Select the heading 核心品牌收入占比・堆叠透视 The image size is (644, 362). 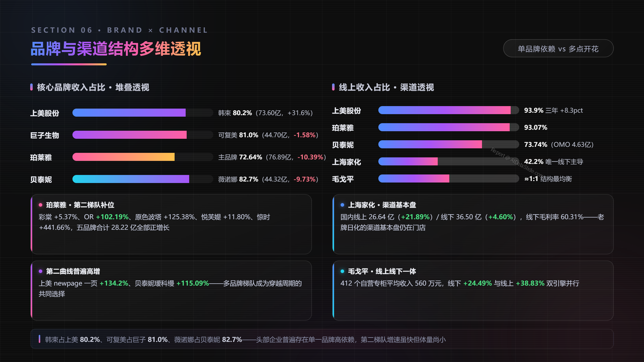(x=93, y=87)
